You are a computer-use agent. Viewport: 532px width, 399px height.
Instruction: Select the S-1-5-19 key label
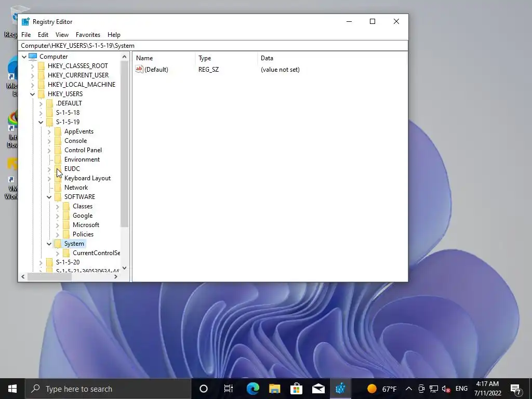[68, 122]
